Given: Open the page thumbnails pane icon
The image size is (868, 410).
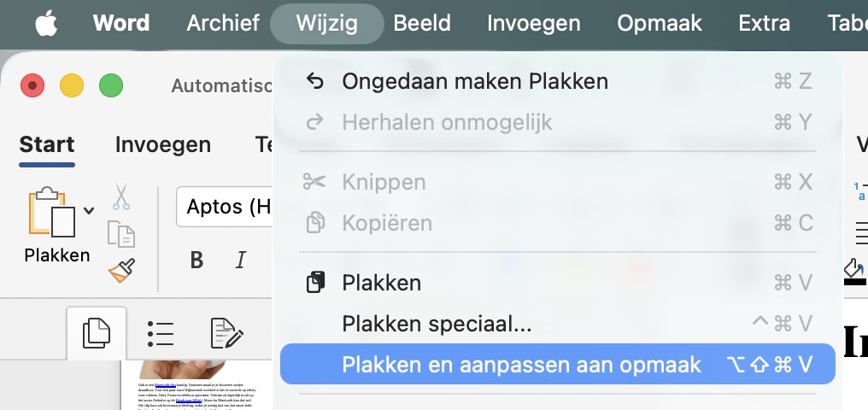Looking at the screenshot, I should [x=97, y=331].
